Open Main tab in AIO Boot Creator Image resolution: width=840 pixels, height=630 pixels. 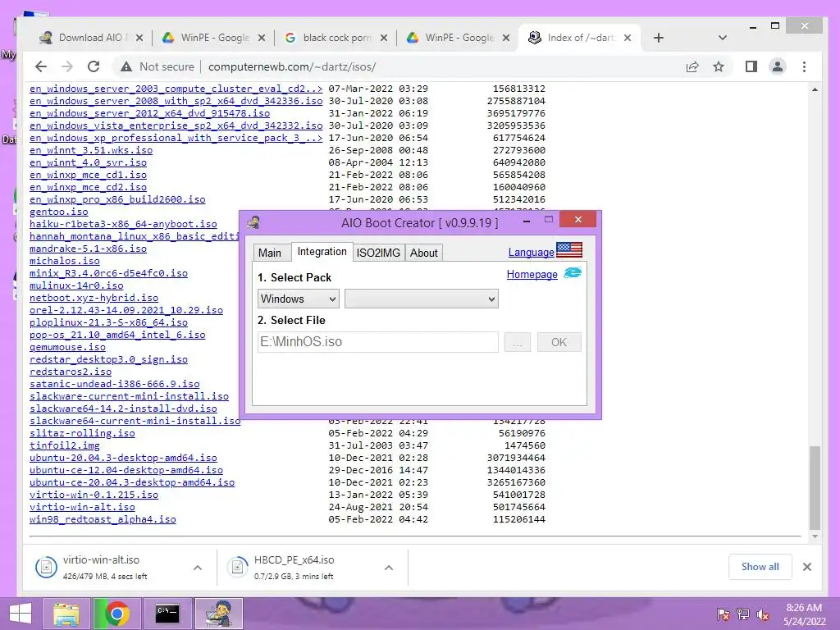tap(269, 253)
